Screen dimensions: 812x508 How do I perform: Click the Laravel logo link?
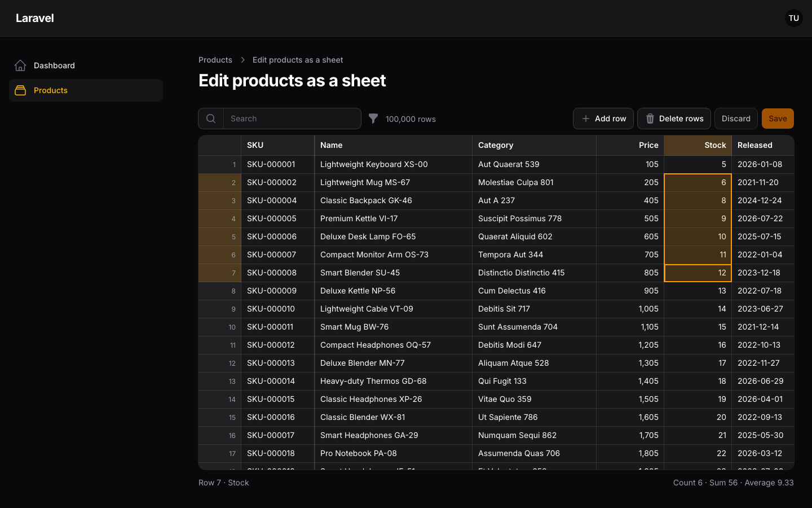[x=35, y=18]
